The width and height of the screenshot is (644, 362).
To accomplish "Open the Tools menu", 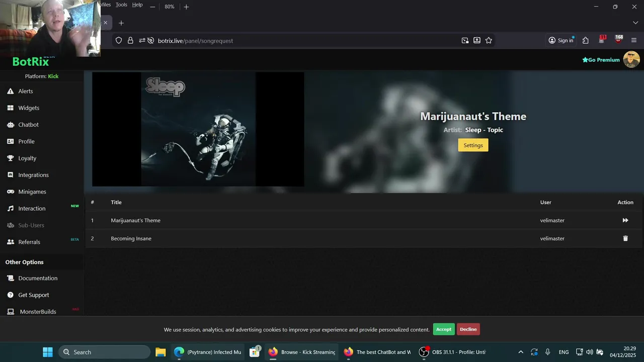I will click(121, 5).
